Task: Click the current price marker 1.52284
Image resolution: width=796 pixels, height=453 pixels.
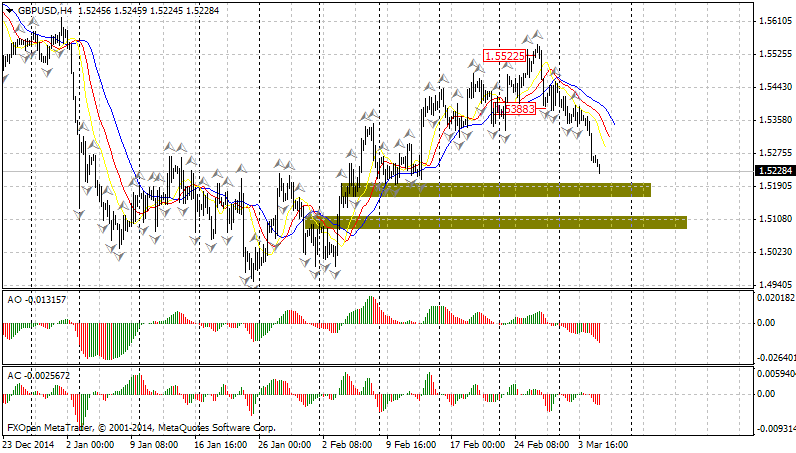Action: point(775,171)
